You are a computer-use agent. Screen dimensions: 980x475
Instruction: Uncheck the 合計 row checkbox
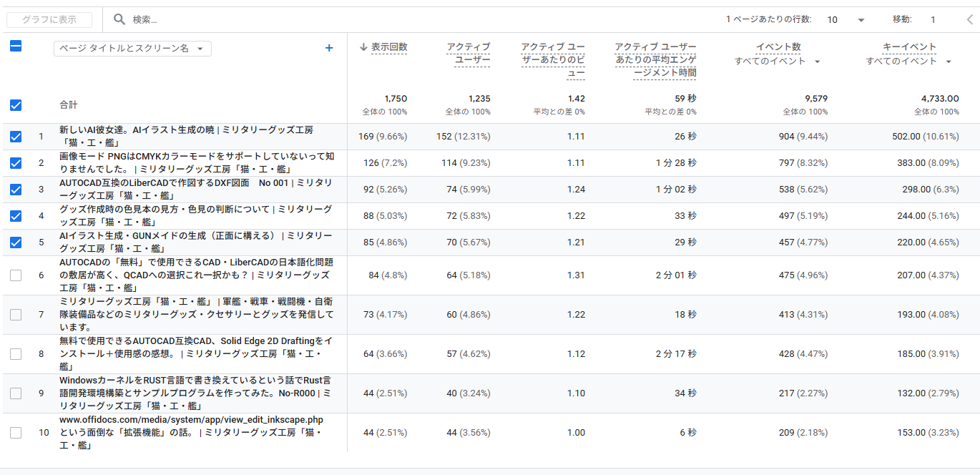point(16,105)
